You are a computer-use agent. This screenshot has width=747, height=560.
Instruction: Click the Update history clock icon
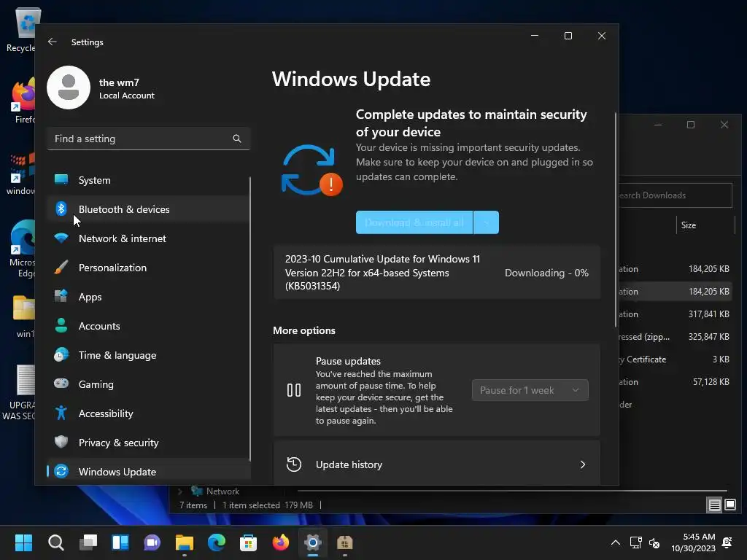point(294,464)
